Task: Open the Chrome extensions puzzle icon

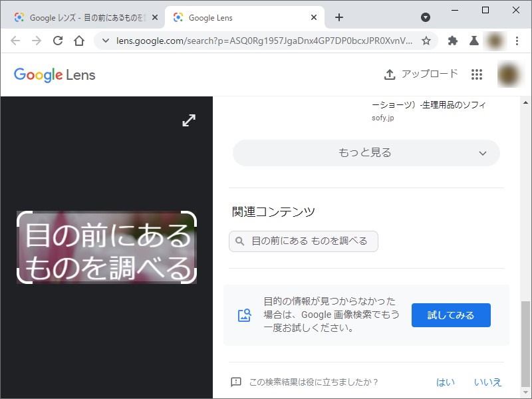Action: (453, 41)
